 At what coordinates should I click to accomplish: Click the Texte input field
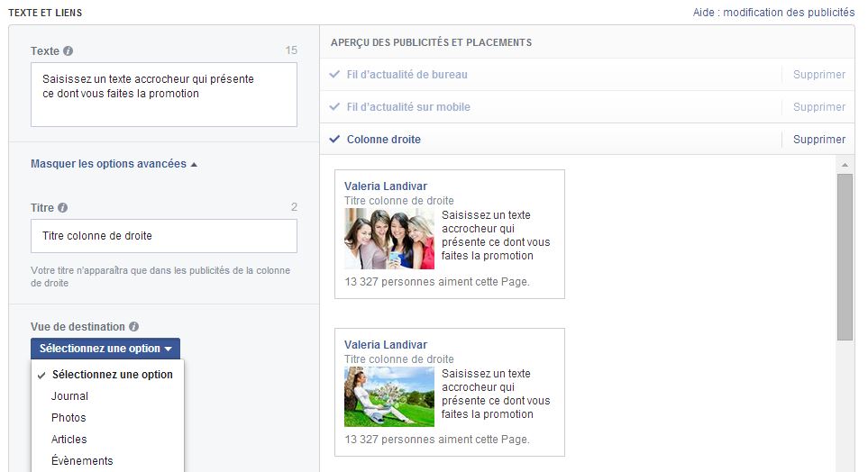coord(164,95)
